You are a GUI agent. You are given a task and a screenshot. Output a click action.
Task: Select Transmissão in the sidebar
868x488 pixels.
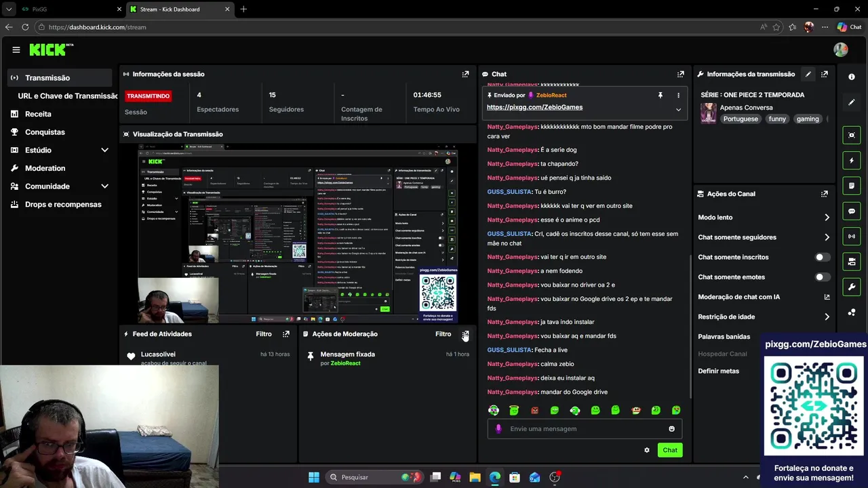(x=58, y=78)
